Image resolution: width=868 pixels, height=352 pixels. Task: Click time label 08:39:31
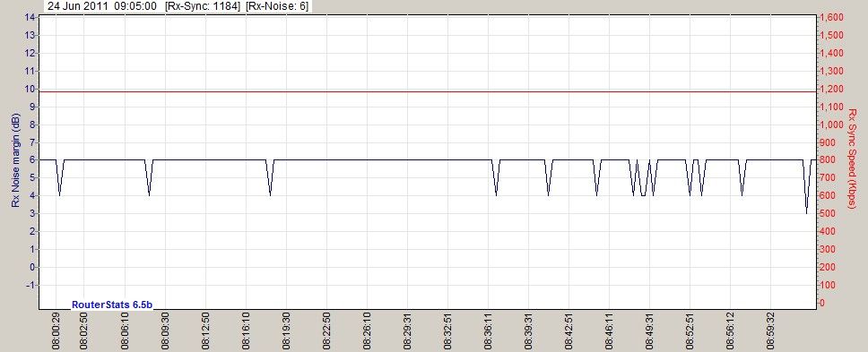[x=528, y=332]
